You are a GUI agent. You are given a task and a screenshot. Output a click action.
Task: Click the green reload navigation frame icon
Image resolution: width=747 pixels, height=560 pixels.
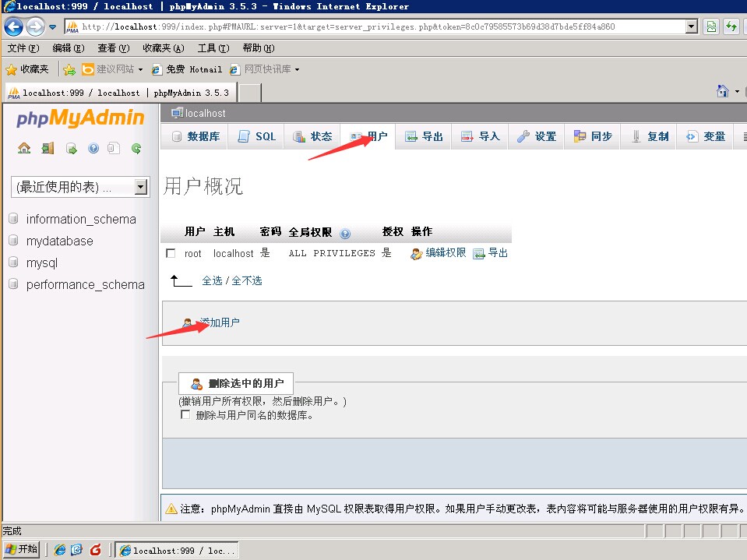pyautogui.click(x=136, y=149)
